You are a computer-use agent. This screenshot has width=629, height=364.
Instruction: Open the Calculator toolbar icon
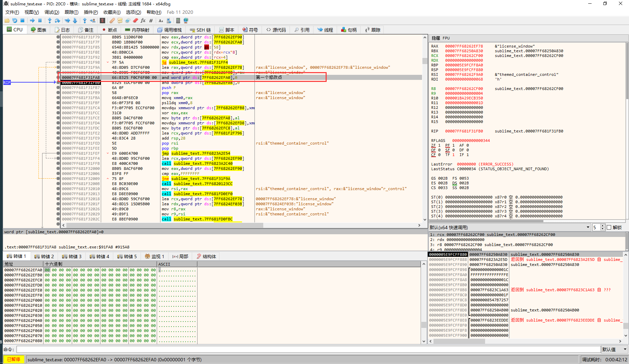coord(178,21)
